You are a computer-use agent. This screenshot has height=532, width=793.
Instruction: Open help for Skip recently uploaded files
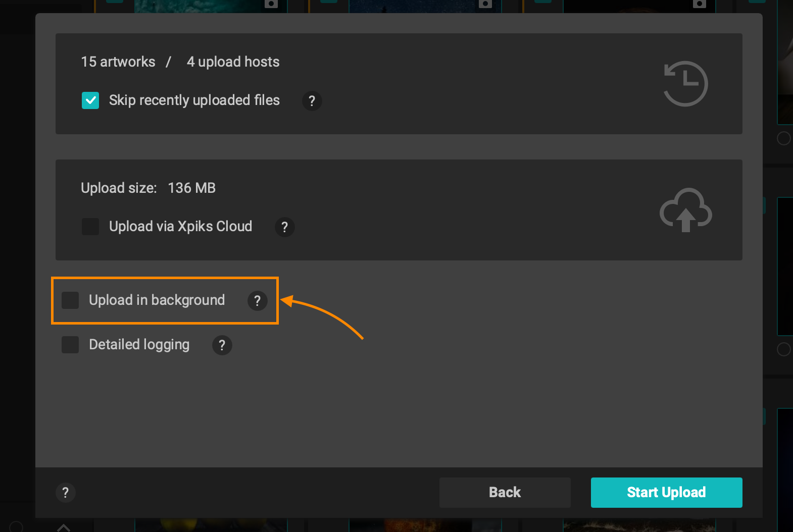[312, 101]
